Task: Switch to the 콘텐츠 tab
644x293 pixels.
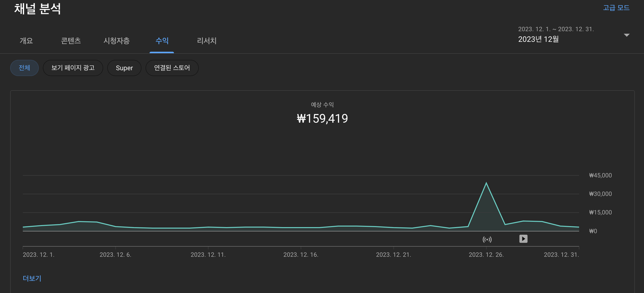Action: 71,41
